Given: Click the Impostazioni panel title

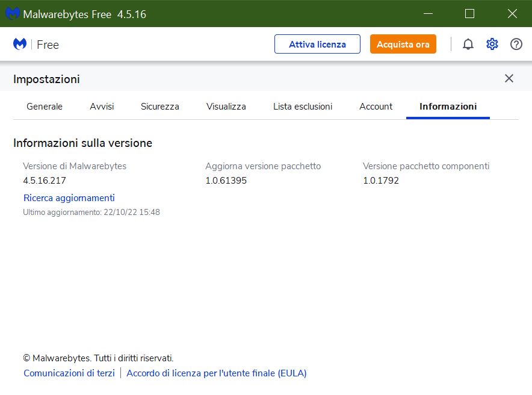Looking at the screenshot, I should (x=46, y=79).
